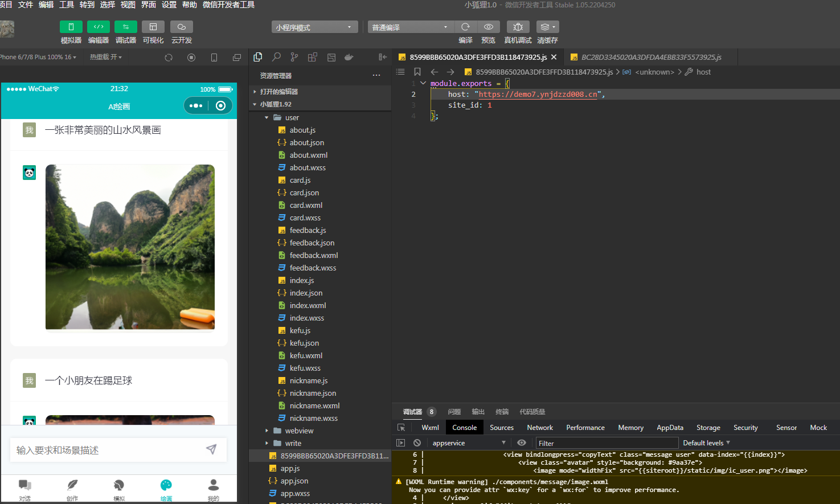
Task: Click the simulator refresh icon
Action: (169, 58)
